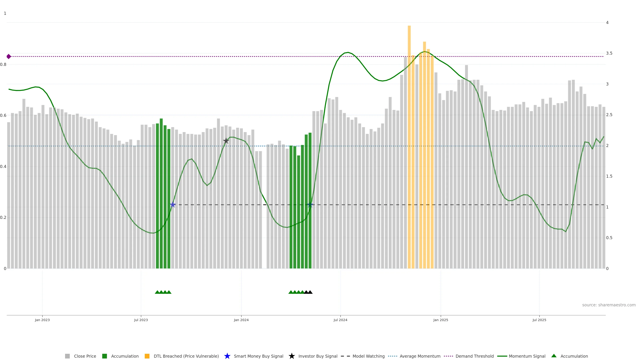Click the black star marker on the momentum curve
Image resolution: width=644 pixels, height=362 pixels.
point(226,141)
